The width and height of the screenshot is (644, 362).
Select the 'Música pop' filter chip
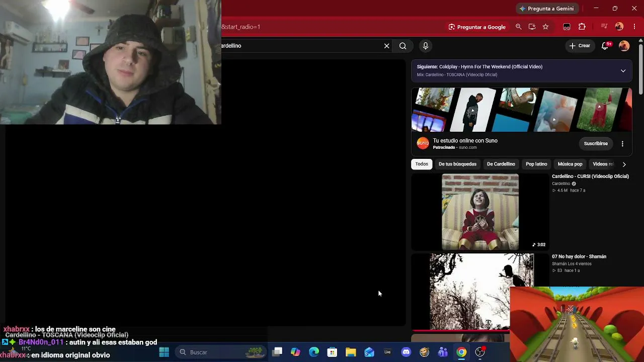[x=570, y=164]
